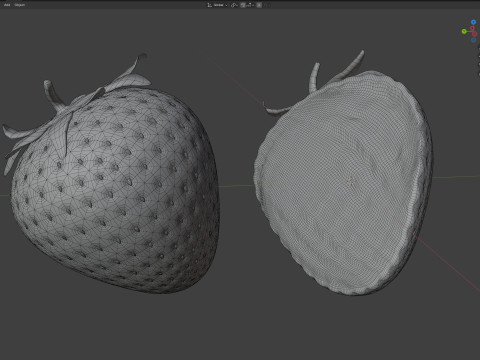Toggle the snapping magnet button
Viewport: 480px width, 360px height.
pyautogui.click(x=243, y=5)
